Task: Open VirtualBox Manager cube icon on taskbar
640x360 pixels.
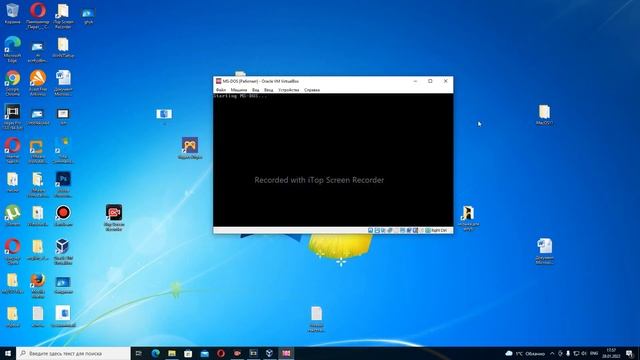Action: [269, 353]
